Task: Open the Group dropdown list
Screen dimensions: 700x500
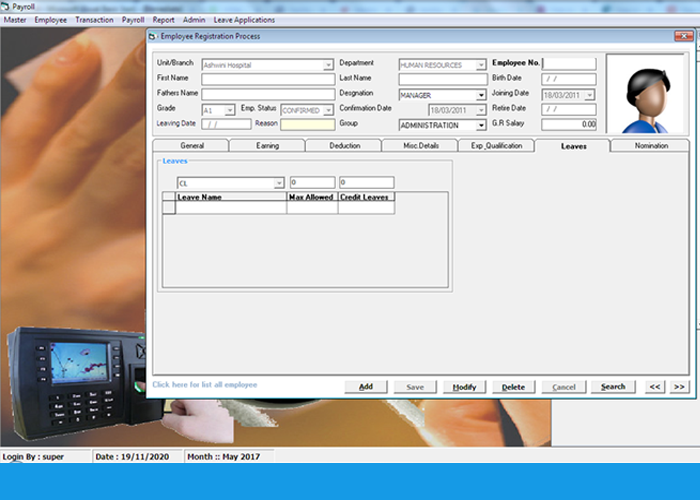Action: click(481, 125)
